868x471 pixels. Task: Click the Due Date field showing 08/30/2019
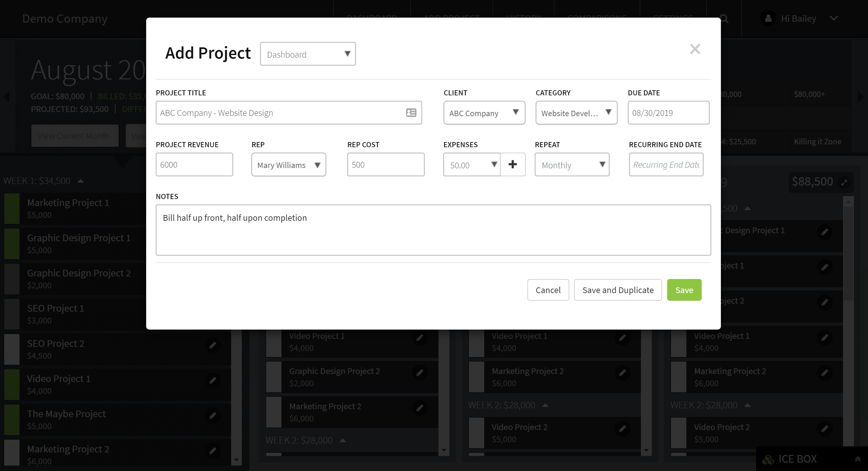(668, 113)
